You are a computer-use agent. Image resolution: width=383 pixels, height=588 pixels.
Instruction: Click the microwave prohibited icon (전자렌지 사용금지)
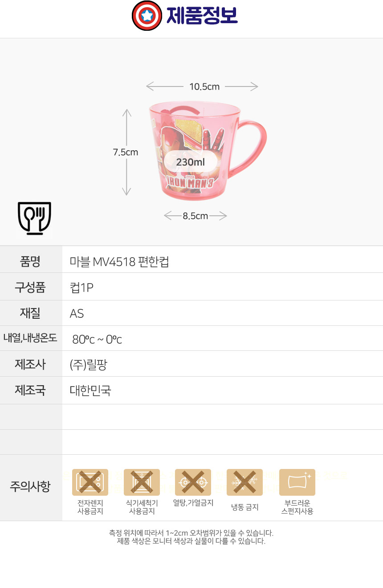click(90, 482)
